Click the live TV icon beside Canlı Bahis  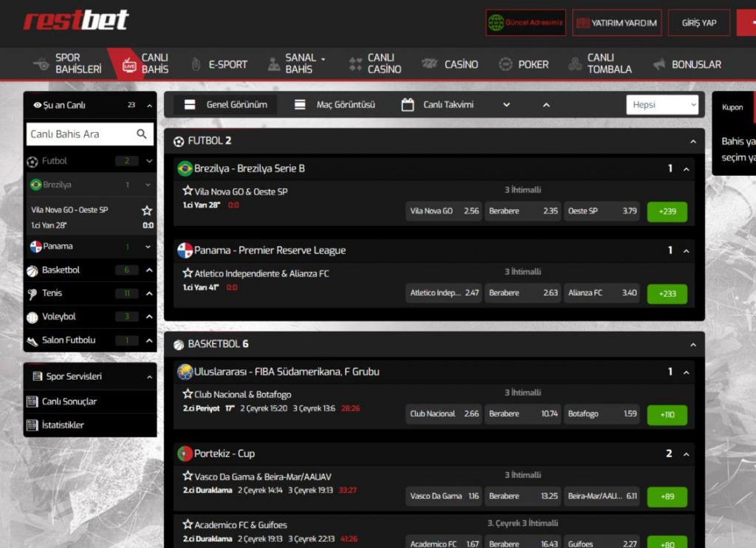[128, 65]
